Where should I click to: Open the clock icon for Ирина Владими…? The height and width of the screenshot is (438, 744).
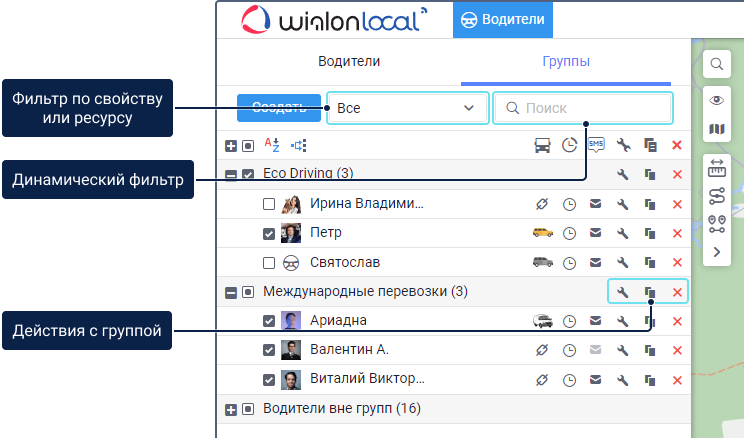coord(569,205)
